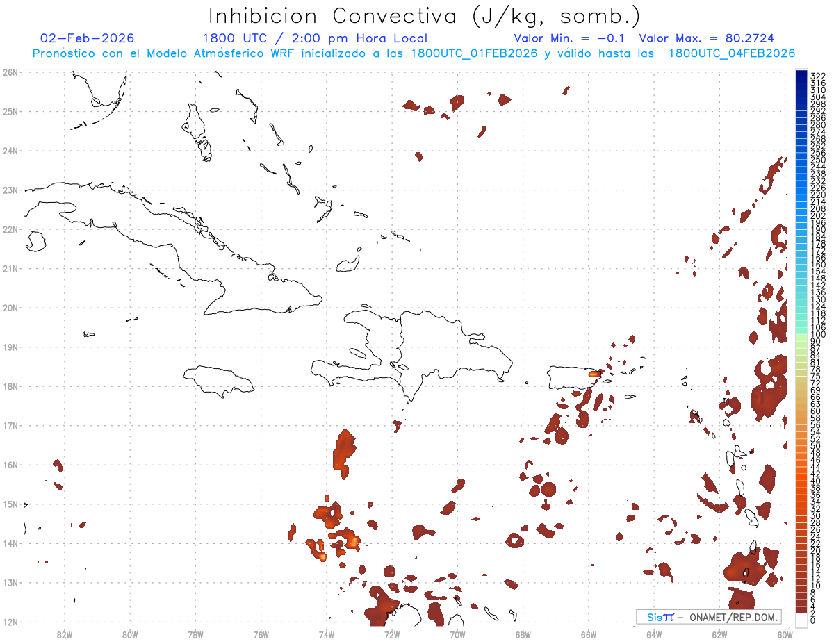Click the 'Valor Min. = -0.1' readout
Screen dimensions: 834x644
click(570, 38)
